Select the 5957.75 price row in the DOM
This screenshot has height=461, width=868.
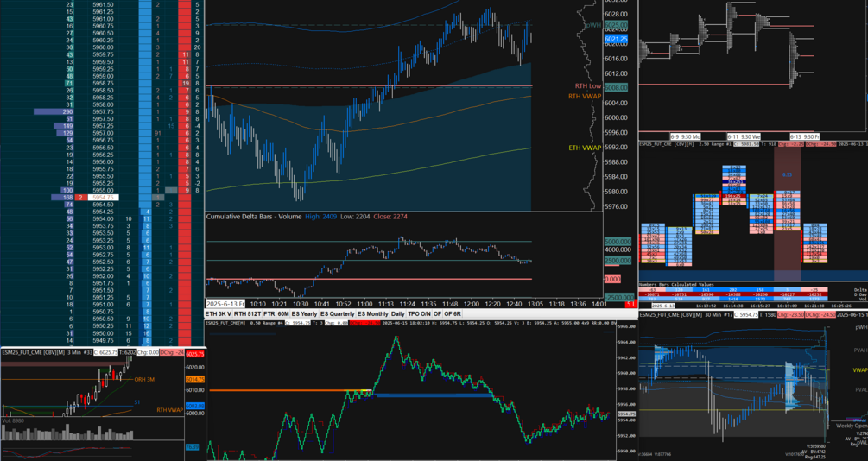(104, 111)
